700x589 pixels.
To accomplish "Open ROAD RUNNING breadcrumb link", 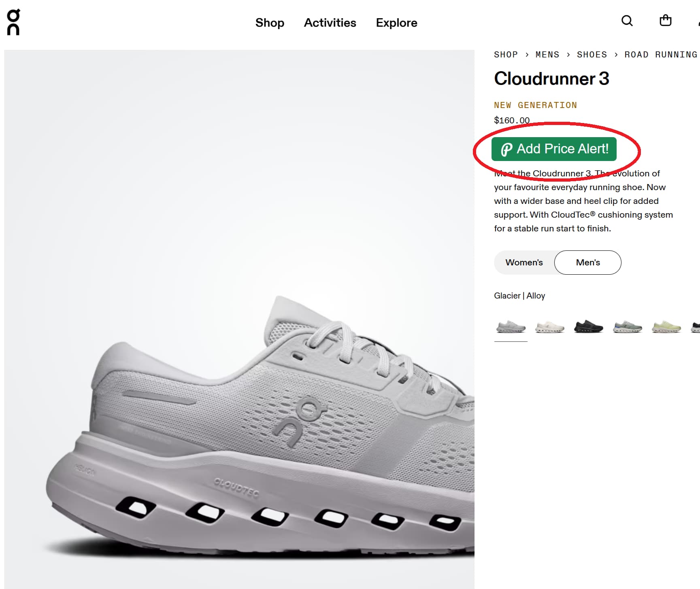I will point(660,54).
